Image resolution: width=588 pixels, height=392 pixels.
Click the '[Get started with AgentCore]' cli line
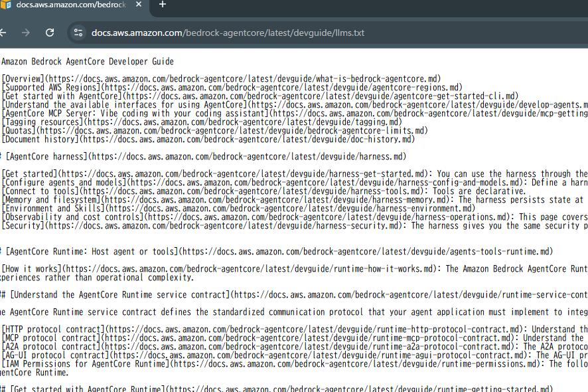(x=260, y=96)
